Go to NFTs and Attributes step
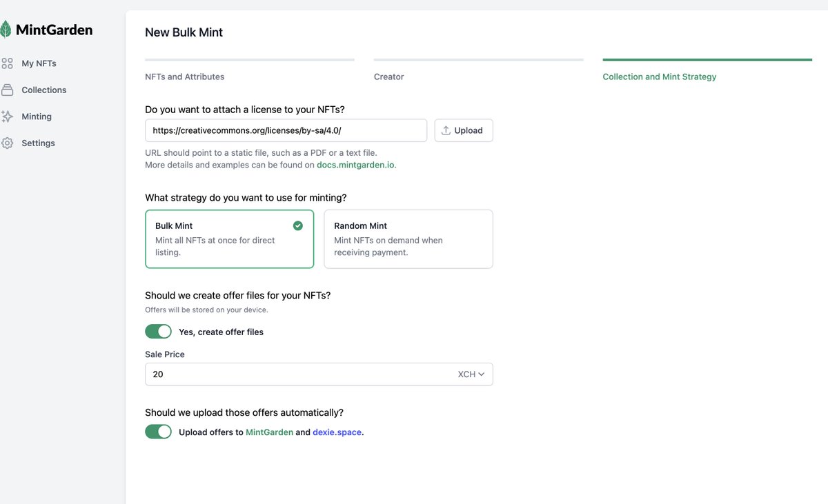This screenshot has height=504, width=828. [x=185, y=77]
